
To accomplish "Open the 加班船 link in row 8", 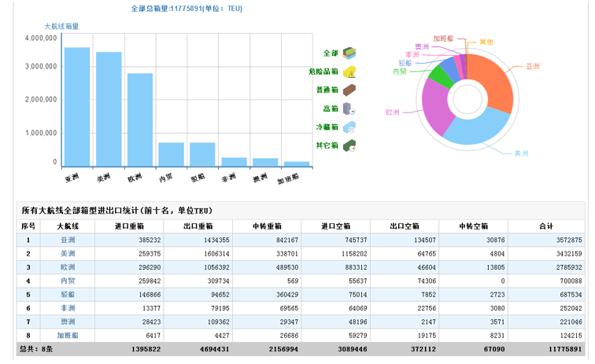I will [x=68, y=334].
